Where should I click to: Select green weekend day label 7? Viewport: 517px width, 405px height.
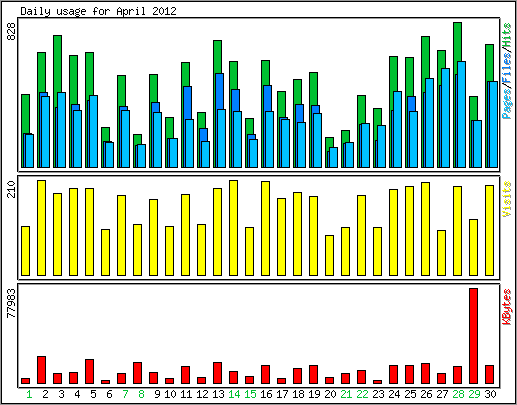click(125, 395)
